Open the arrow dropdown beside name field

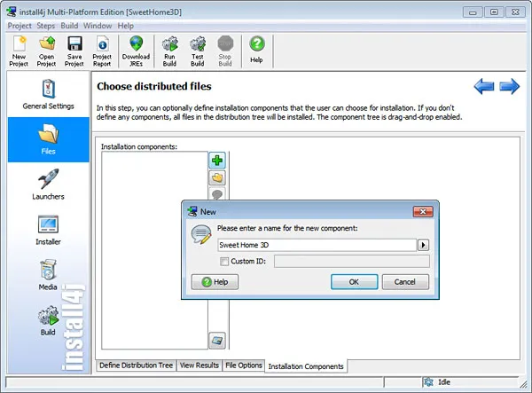(423, 245)
